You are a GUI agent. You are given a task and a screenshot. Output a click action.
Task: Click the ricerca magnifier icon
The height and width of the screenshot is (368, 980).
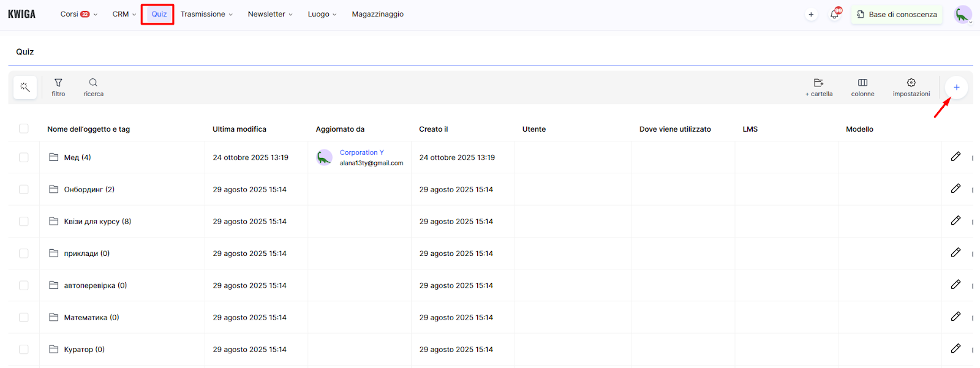tap(93, 87)
